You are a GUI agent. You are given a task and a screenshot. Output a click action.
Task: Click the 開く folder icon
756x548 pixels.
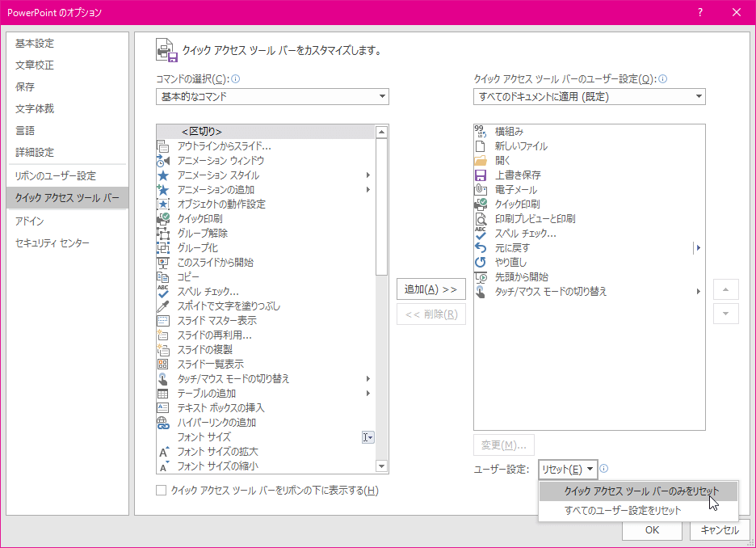[x=481, y=161]
